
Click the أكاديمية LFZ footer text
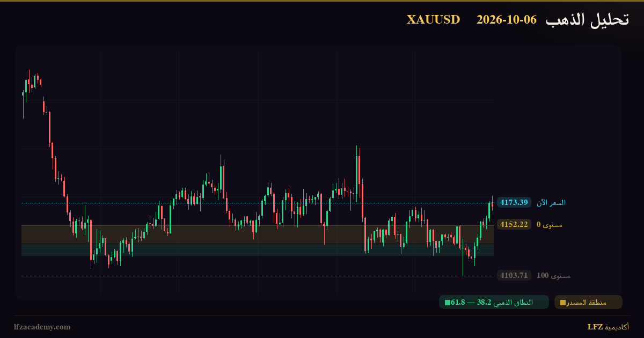(x=608, y=327)
